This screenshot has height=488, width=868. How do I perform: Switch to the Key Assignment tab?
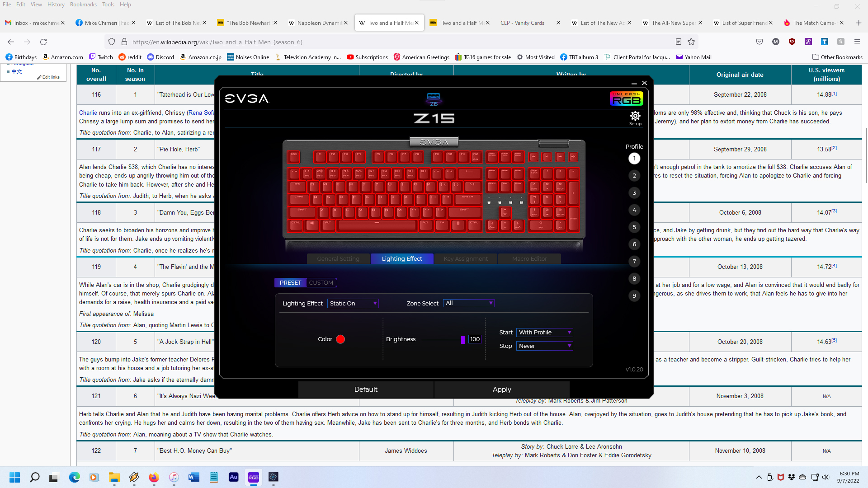pos(466,259)
